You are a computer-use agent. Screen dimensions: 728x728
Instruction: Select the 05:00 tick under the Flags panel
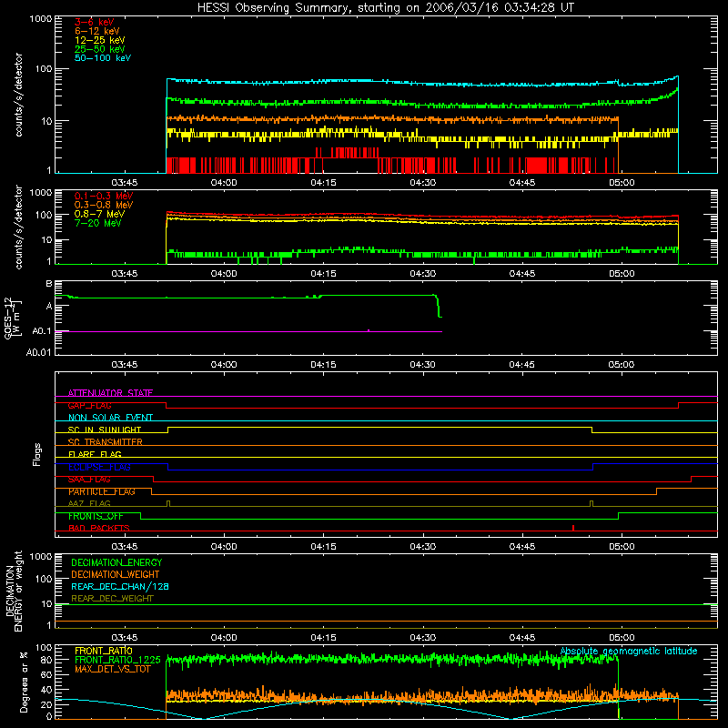[x=622, y=547]
